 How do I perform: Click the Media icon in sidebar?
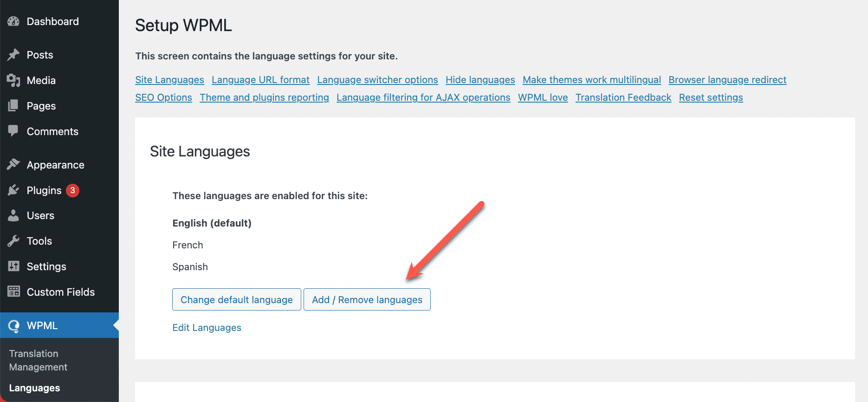tap(13, 80)
